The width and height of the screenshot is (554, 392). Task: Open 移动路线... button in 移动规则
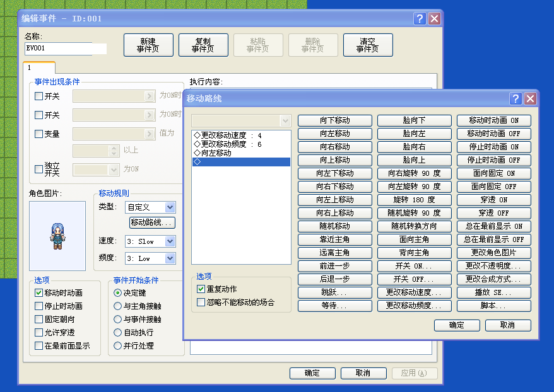click(152, 222)
